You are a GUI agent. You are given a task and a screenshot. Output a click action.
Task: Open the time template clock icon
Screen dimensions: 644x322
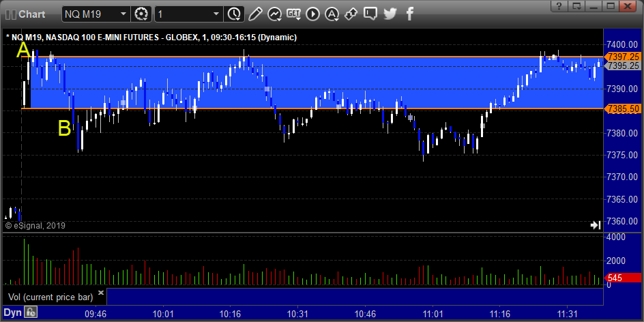click(234, 14)
